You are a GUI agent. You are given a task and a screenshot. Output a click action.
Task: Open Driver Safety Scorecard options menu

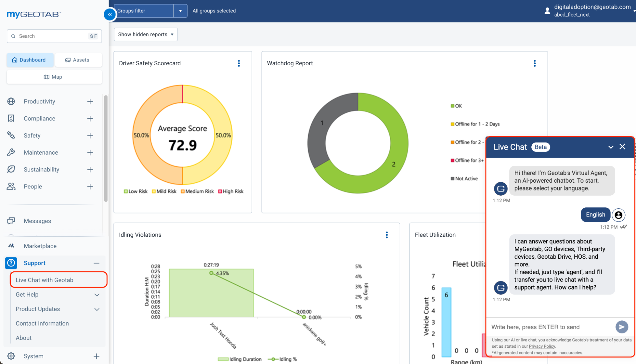[x=239, y=63]
